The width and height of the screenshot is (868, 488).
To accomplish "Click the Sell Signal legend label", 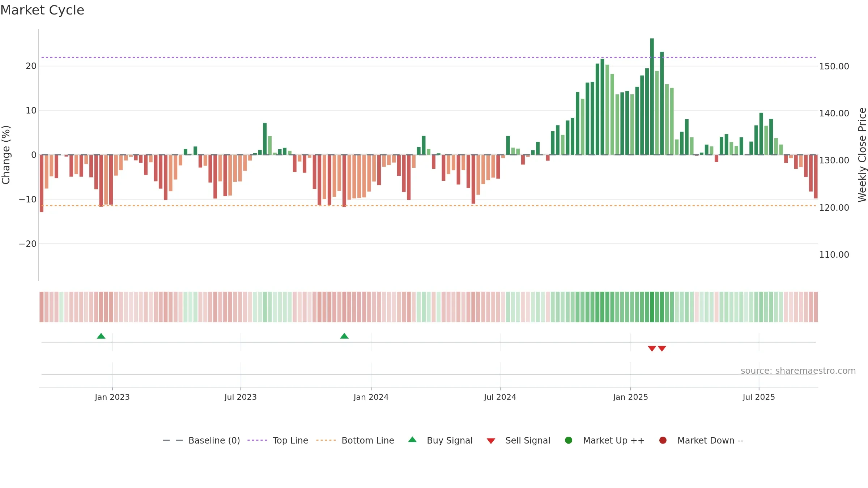I will [x=528, y=440].
